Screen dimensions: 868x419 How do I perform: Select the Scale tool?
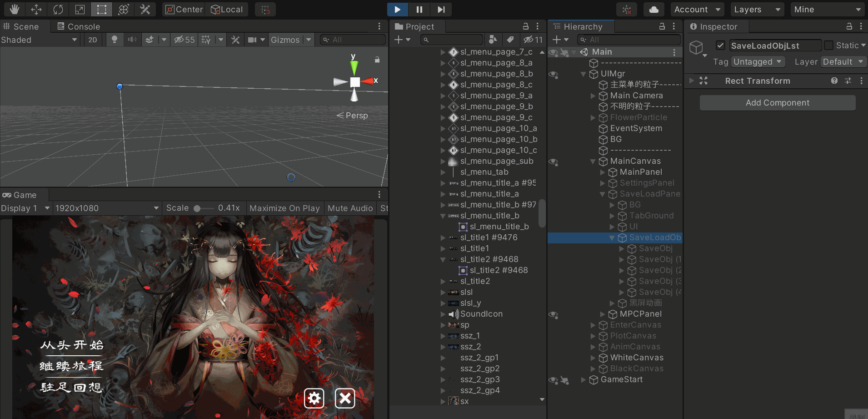(80, 9)
